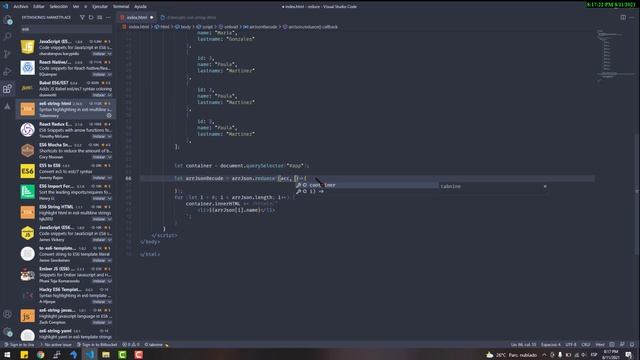Show hidden system tray icons
640x360 pixels.
pyautogui.click(x=544, y=355)
